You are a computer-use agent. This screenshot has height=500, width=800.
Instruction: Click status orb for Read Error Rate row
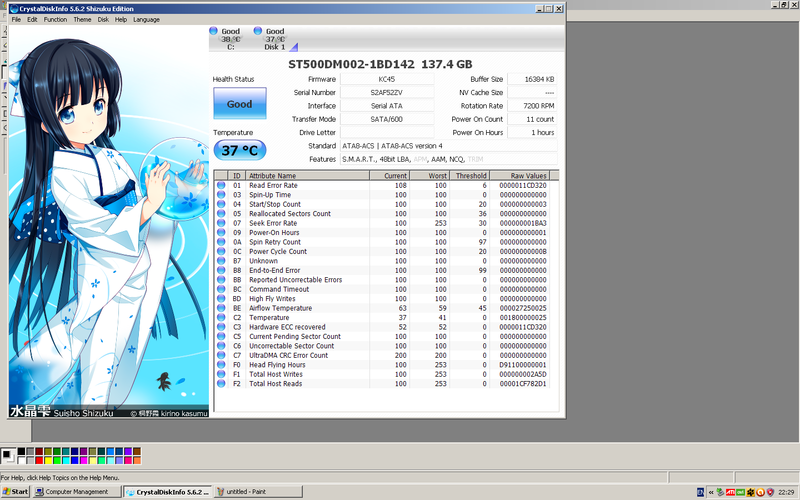click(221, 185)
